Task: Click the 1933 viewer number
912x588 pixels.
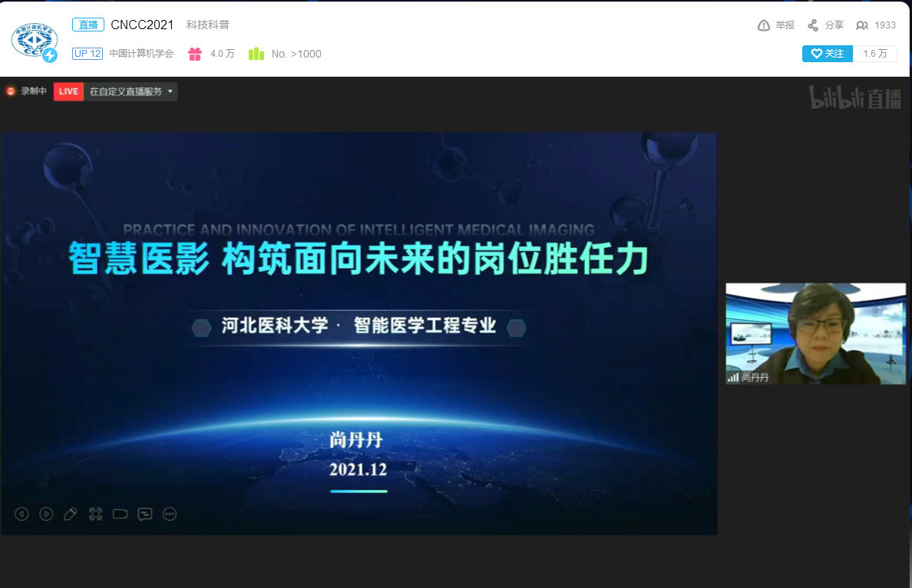Action: click(x=884, y=25)
